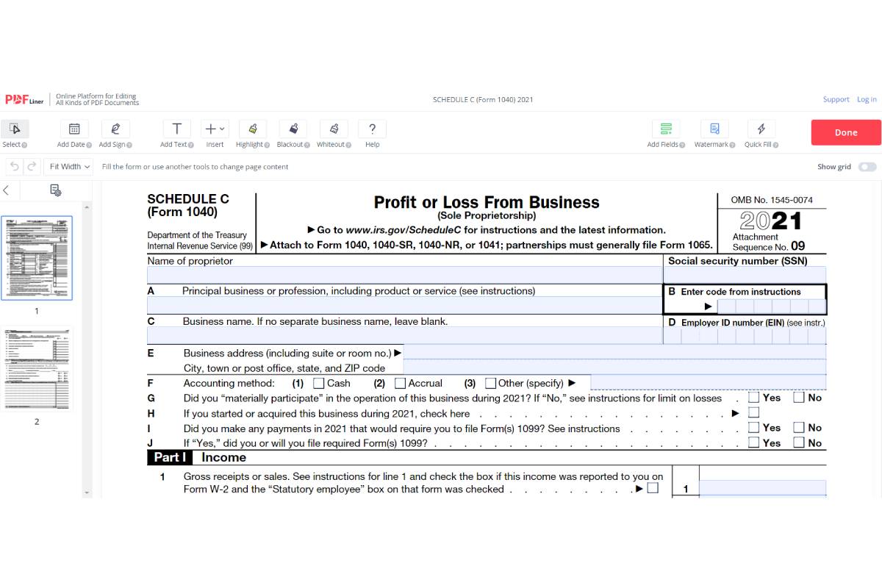Check the Accrual accounting method box
Screen dimensions: 882x588
[x=401, y=383]
